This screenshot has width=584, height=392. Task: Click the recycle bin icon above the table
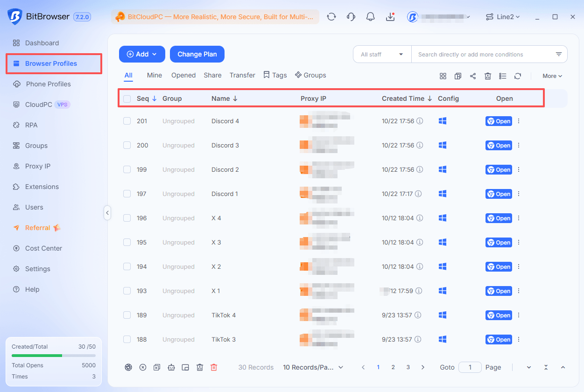pos(488,76)
